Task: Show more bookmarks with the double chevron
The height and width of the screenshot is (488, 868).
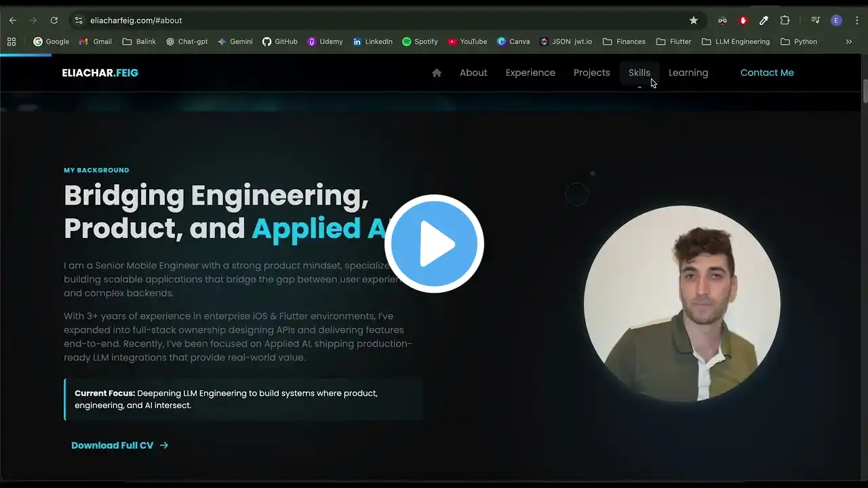Action: (848, 41)
